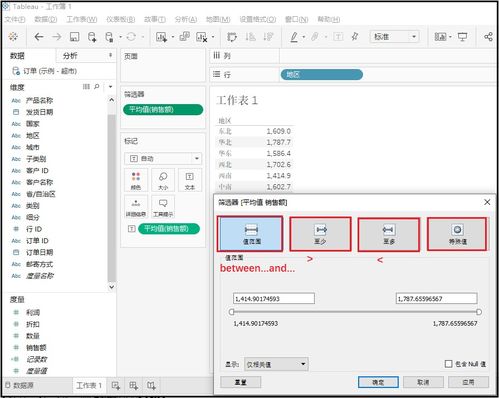Screen dimensions: 499x398
Task: Check the include Null values checkbox
Action: point(449,364)
